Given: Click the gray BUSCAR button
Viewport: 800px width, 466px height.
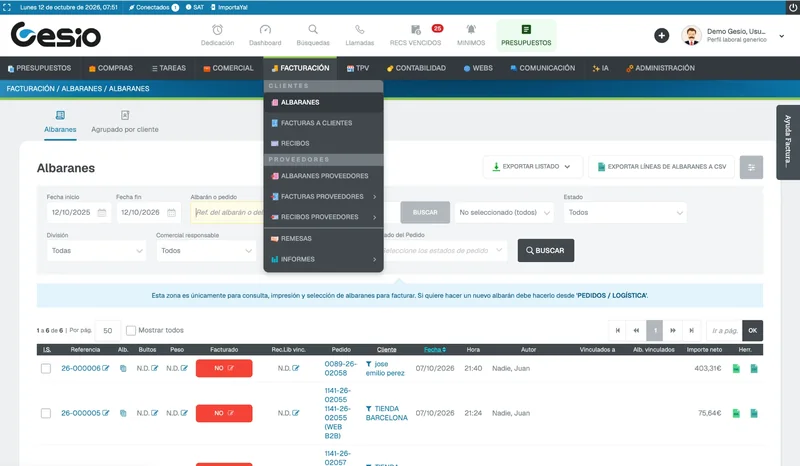Looking at the screenshot, I should (x=425, y=212).
